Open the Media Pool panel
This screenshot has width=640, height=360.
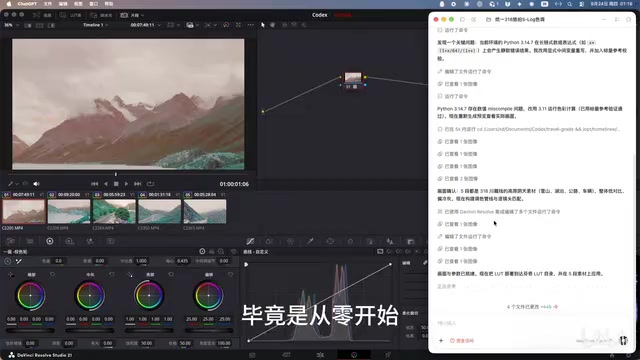click(x=101, y=15)
